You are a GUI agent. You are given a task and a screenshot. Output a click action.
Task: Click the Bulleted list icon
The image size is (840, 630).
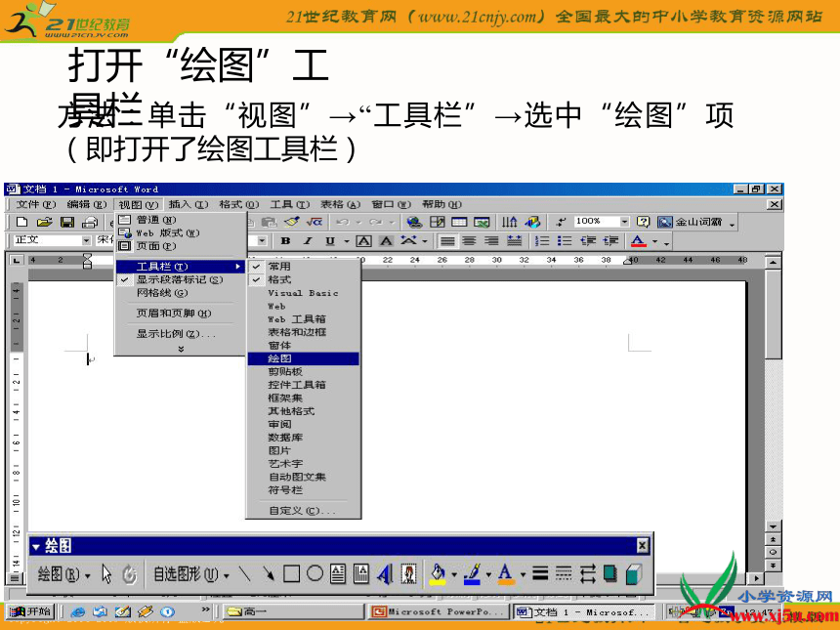coord(565,241)
